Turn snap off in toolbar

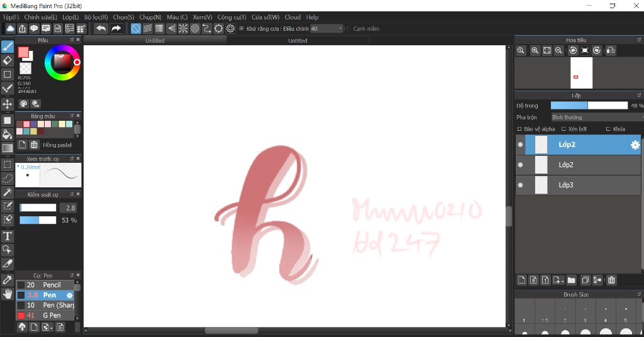point(136,28)
